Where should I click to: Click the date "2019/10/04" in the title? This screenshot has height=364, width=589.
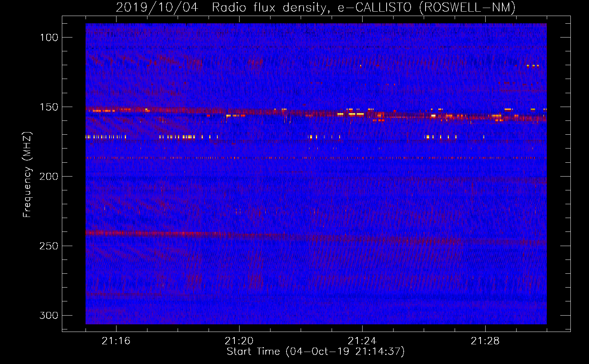click(x=157, y=7)
